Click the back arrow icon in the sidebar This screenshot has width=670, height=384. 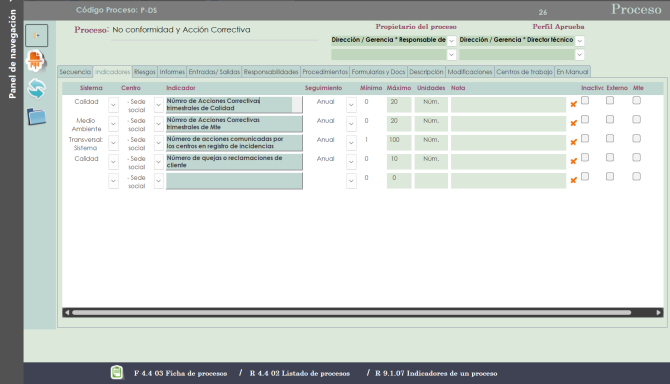(x=36, y=35)
